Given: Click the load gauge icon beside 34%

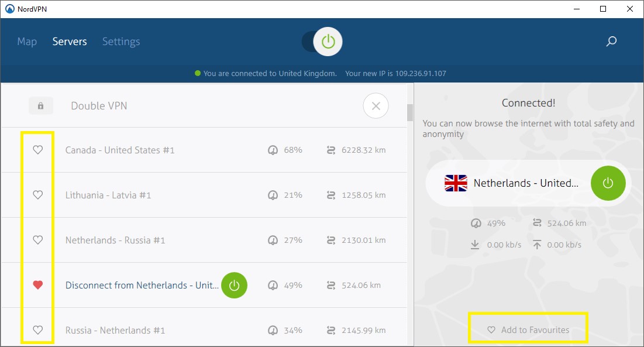Looking at the screenshot, I should [x=273, y=330].
